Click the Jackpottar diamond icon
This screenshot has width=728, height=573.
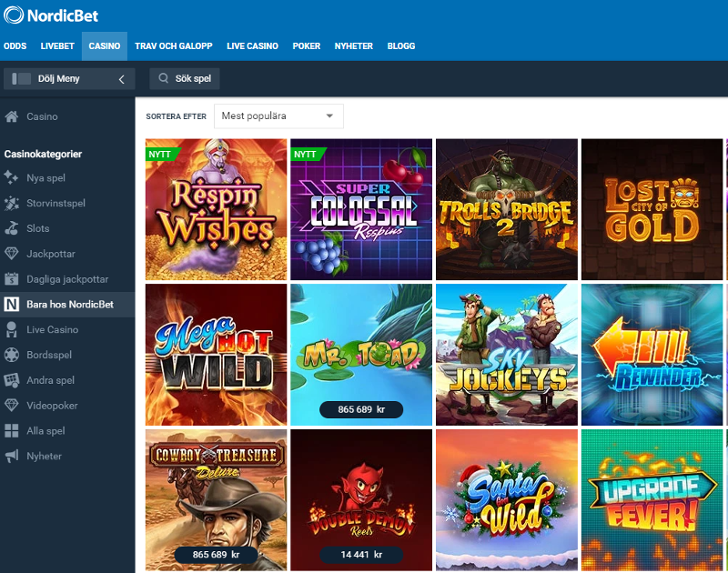[11, 254]
